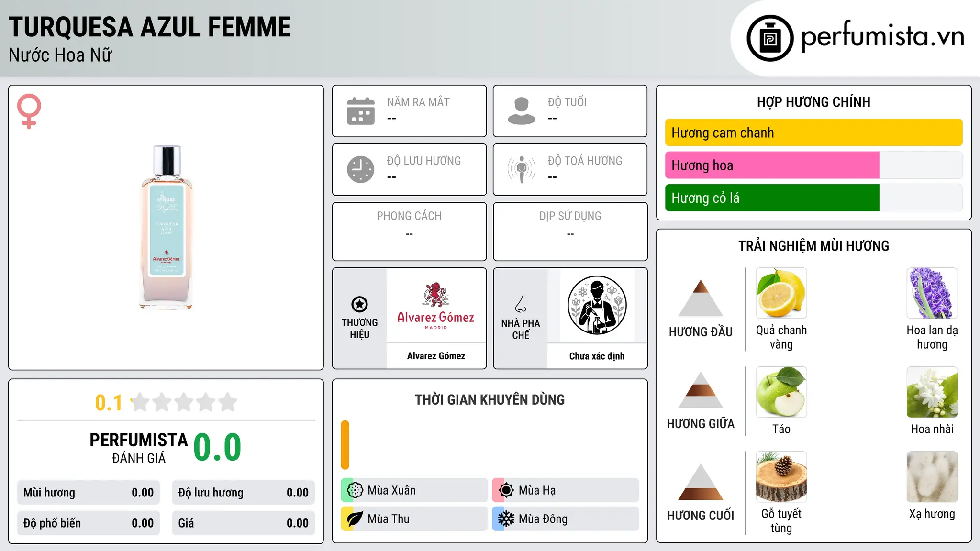Viewport: 980px width, 551px height.
Task: Click the Mùi hương score row
Action: point(89,493)
